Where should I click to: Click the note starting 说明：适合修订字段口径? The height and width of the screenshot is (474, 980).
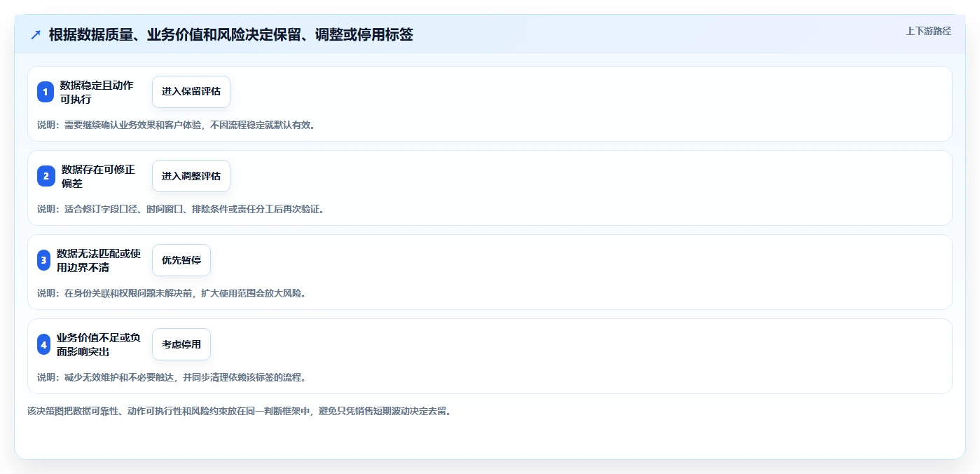(181, 209)
